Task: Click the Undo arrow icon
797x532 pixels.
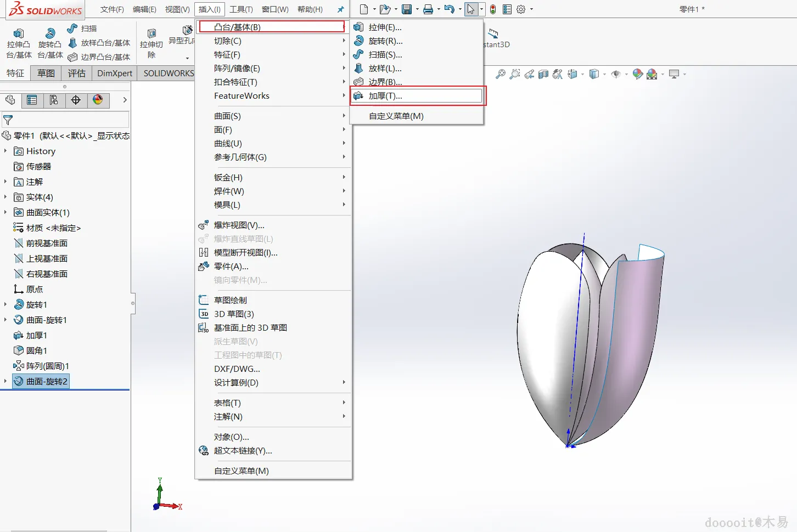Action: click(x=450, y=9)
